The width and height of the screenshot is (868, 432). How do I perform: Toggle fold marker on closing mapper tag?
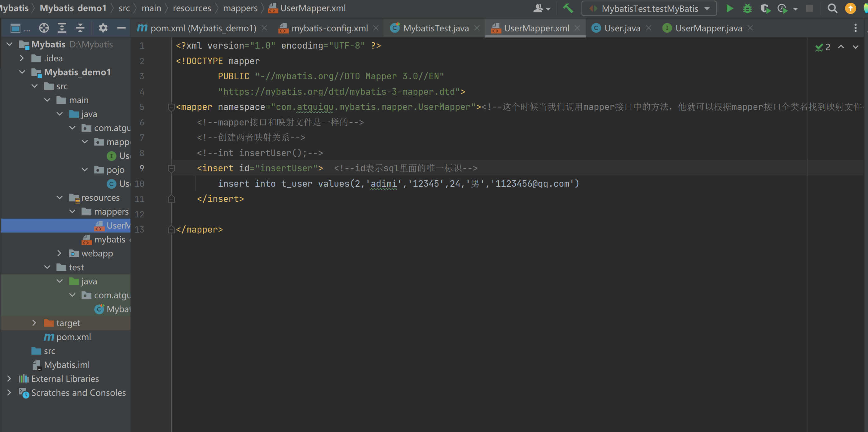point(171,230)
